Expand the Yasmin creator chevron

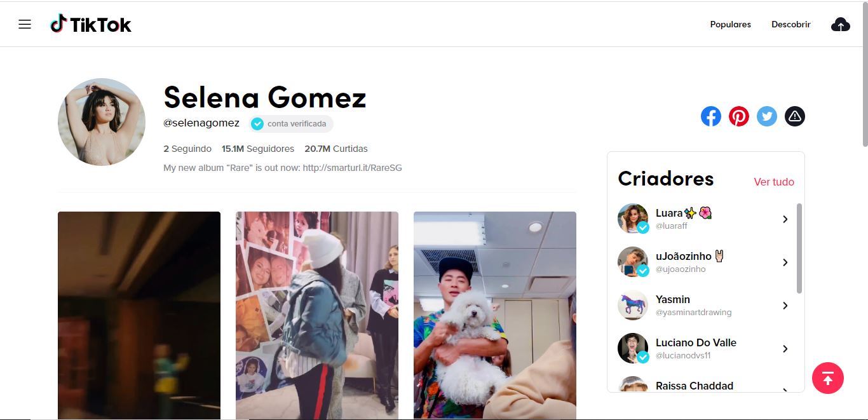785,306
